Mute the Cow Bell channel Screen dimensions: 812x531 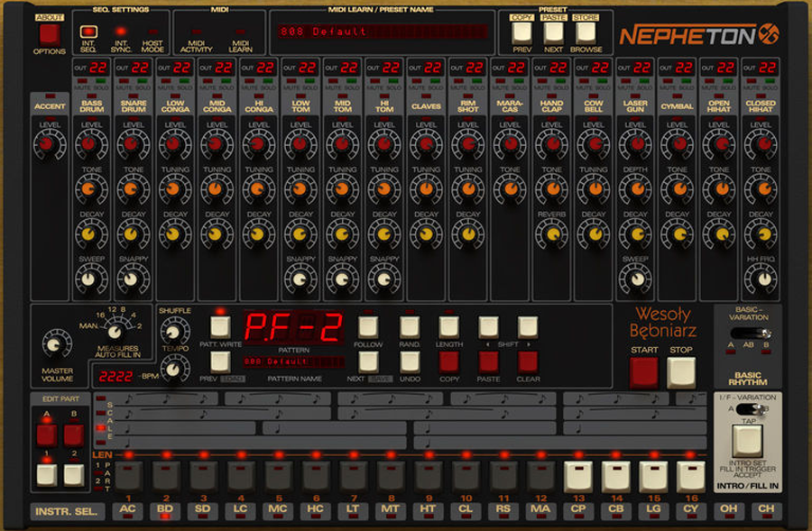(x=584, y=81)
